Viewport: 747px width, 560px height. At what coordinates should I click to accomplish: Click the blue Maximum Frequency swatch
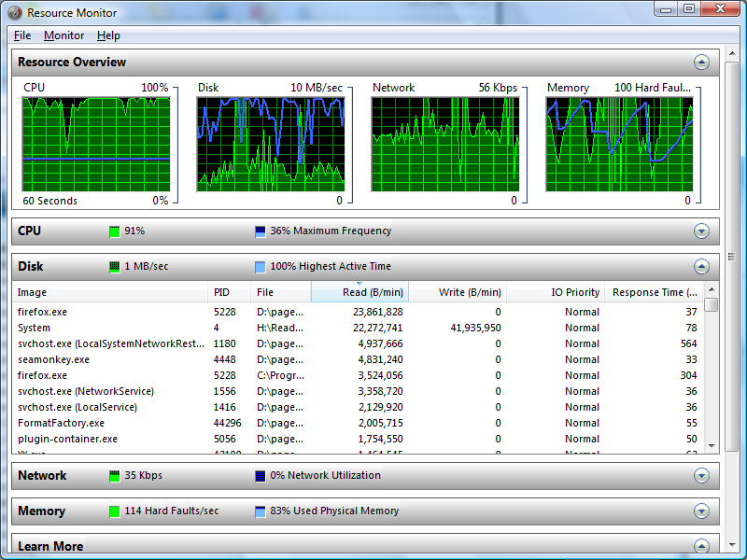pyautogui.click(x=261, y=231)
